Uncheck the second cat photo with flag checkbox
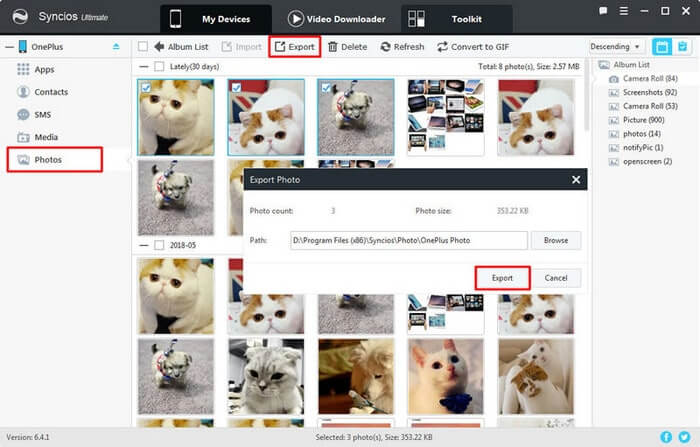The height and width of the screenshot is (447, 700). tap(236, 88)
